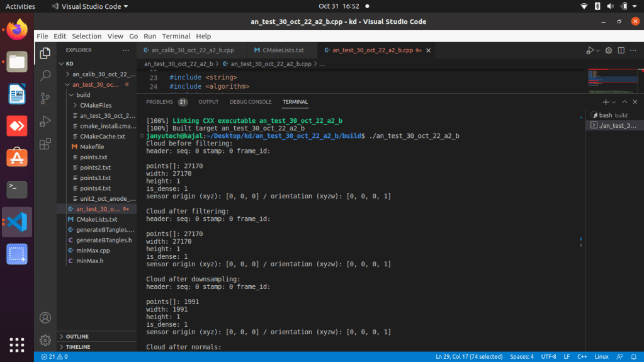
Task: Open the Search view in activity bar
Action: [45, 76]
